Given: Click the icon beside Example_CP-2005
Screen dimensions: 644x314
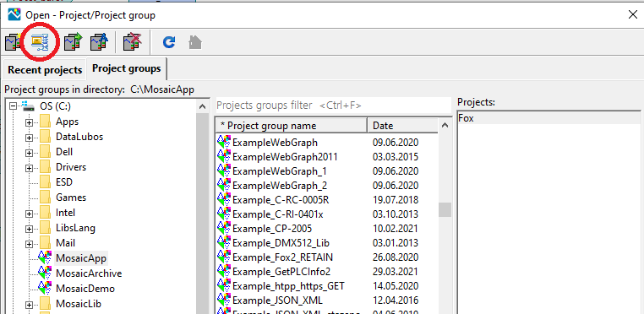Looking at the screenshot, I should [223, 228].
